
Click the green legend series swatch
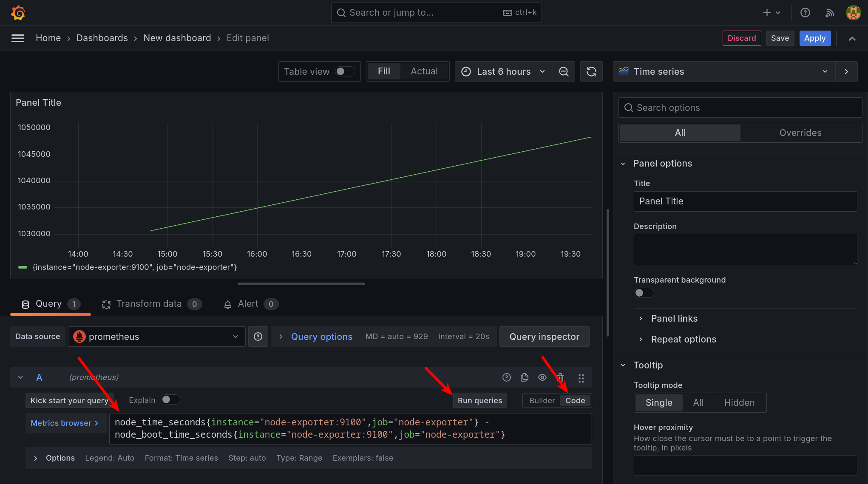tap(23, 267)
